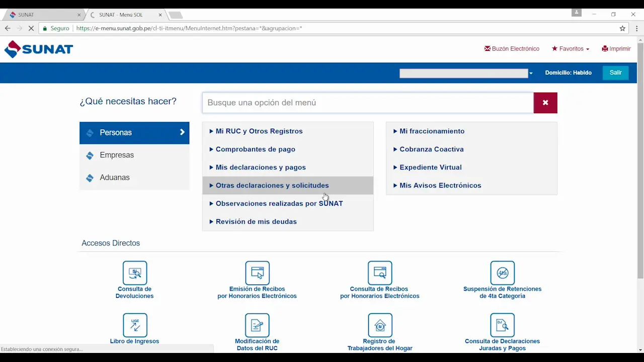
Task: Click the Accesos Directos heading
Action: pos(111,243)
